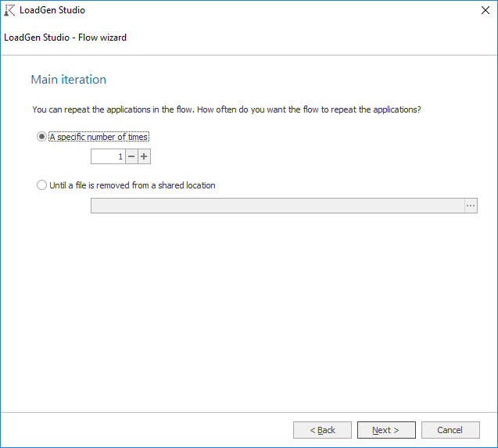498x448 pixels.
Task: Select the 'A specific number of times' radio button
Action: pyautogui.click(x=42, y=137)
